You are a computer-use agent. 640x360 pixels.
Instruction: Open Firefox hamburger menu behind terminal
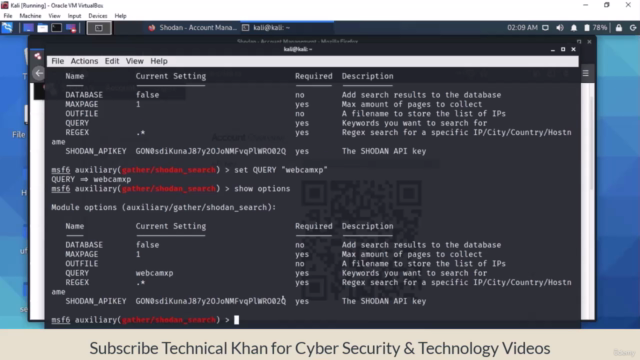586,73
